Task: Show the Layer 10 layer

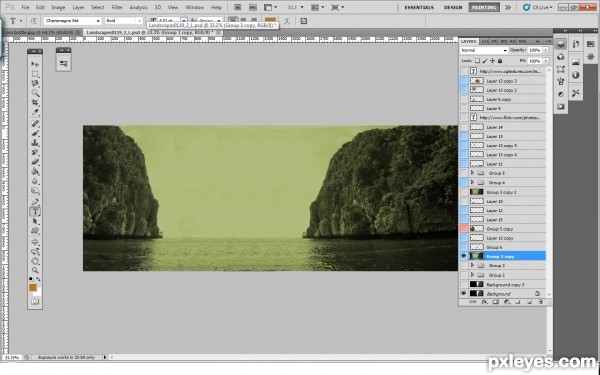Action: point(463,201)
